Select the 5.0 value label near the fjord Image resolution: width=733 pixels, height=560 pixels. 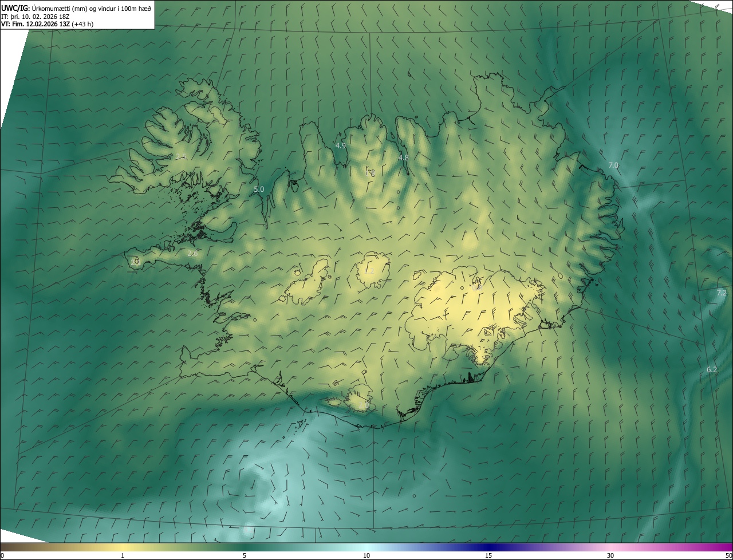pyautogui.click(x=258, y=189)
